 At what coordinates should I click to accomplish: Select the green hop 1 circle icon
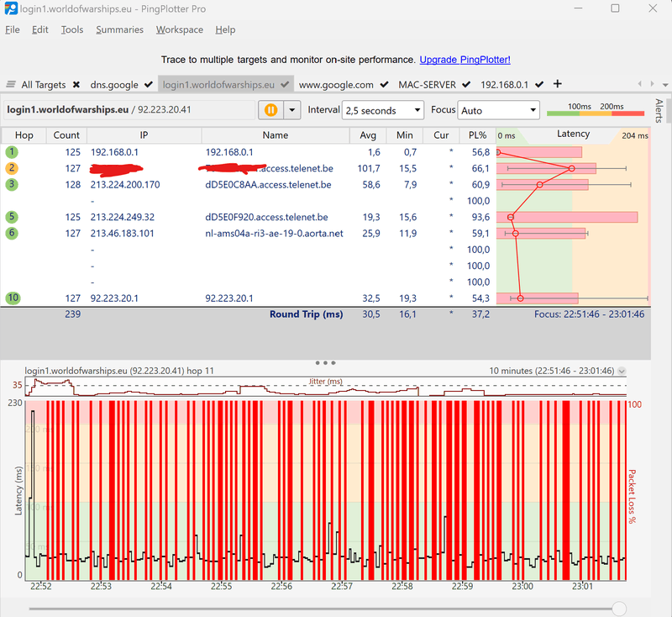(12, 152)
